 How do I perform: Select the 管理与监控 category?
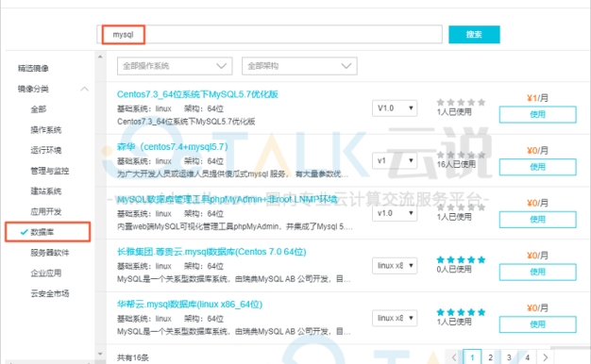pyautogui.click(x=50, y=171)
